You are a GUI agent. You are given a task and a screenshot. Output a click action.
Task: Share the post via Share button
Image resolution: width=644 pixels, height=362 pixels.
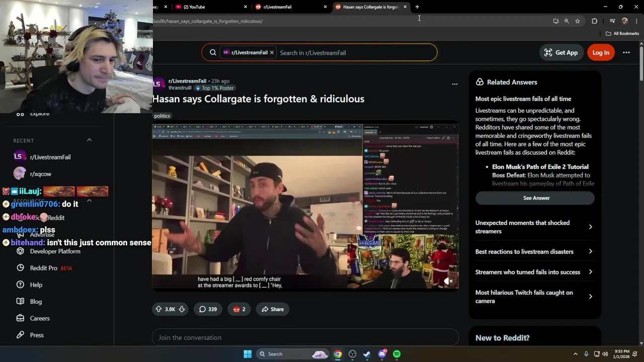click(x=273, y=309)
